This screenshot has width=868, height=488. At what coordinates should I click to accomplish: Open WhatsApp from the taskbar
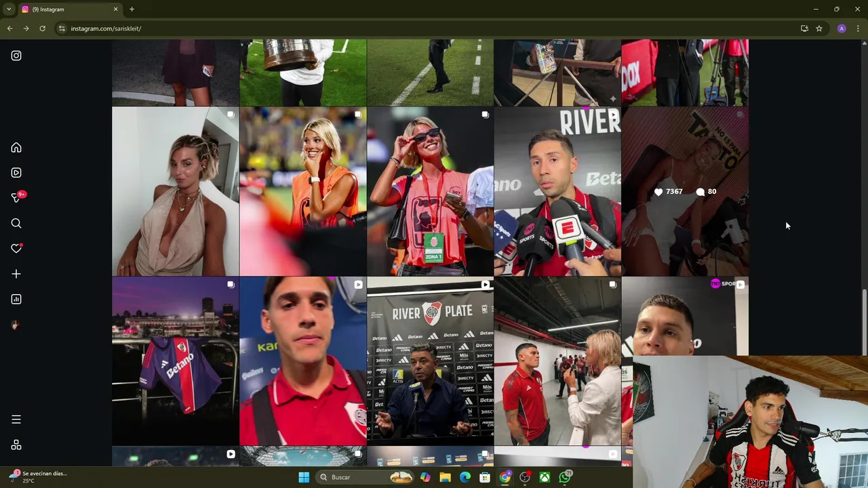pos(565,477)
